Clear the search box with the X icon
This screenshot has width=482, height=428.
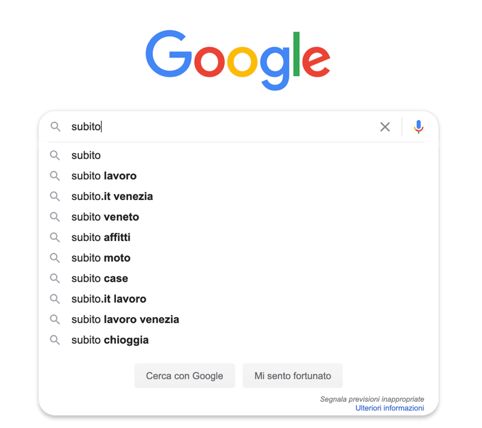(x=385, y=127)
